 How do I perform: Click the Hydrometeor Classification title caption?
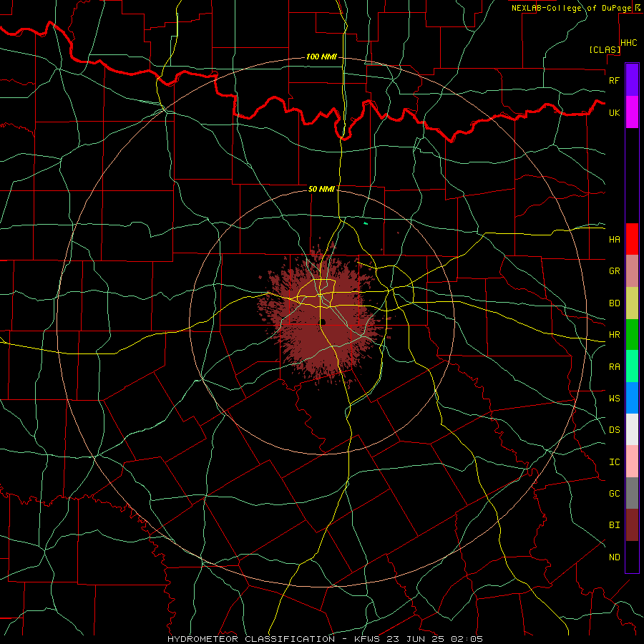tap(325, 639)
